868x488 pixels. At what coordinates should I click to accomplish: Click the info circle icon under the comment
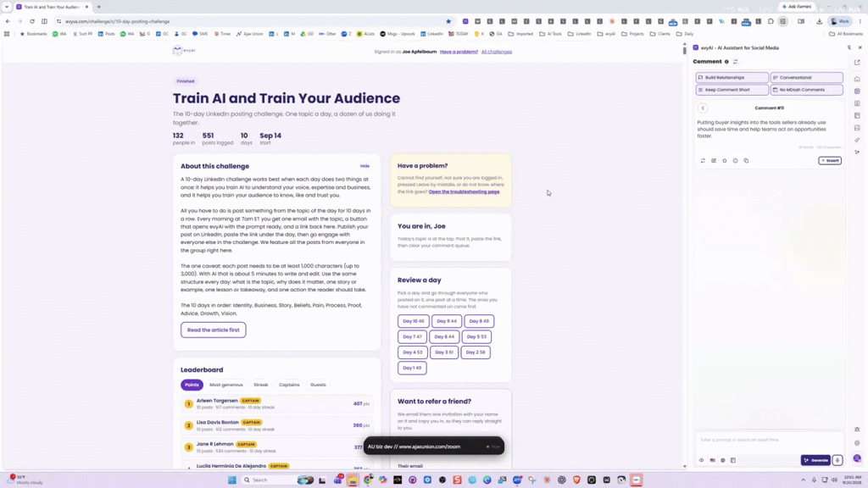click(x=735, y=160)
